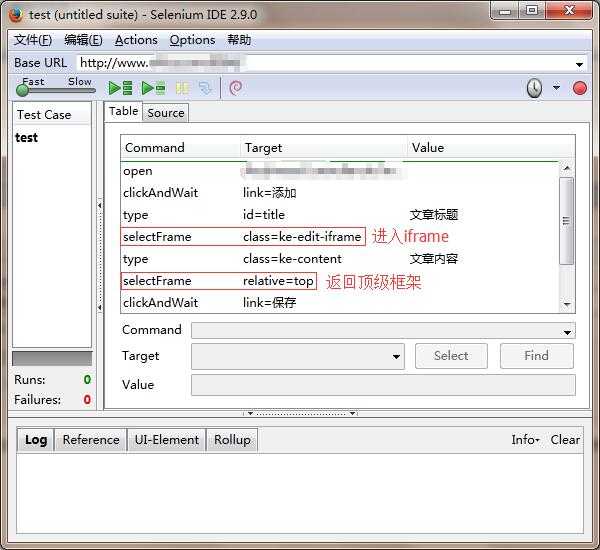600x550 pixels.
Task: Open the Options menu
Action: tap(192, 40)
